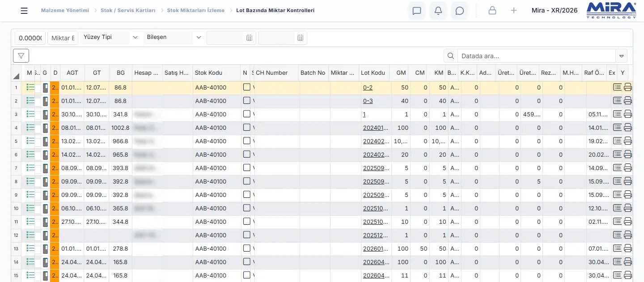This screenshot has width=644, height=282.
Task: Click the Lot Kodu column header
Action: pyautogui.click(x=375, y=73)
